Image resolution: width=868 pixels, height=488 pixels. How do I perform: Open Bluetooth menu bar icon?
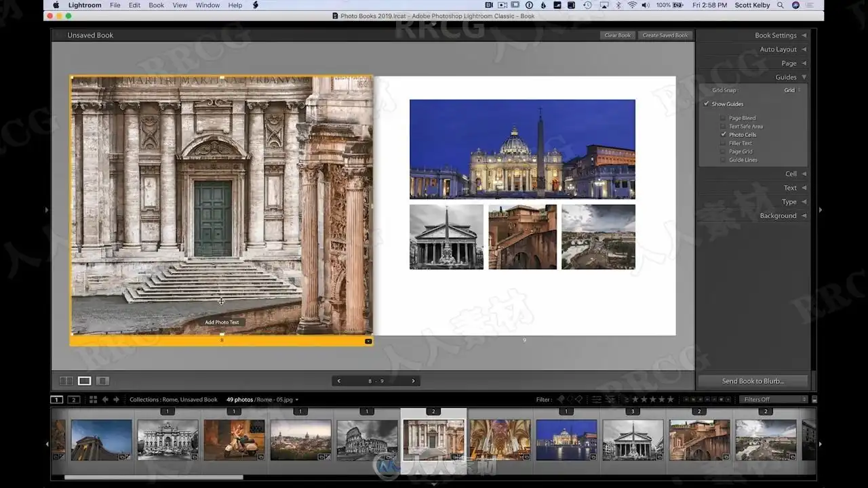point(618,5)
